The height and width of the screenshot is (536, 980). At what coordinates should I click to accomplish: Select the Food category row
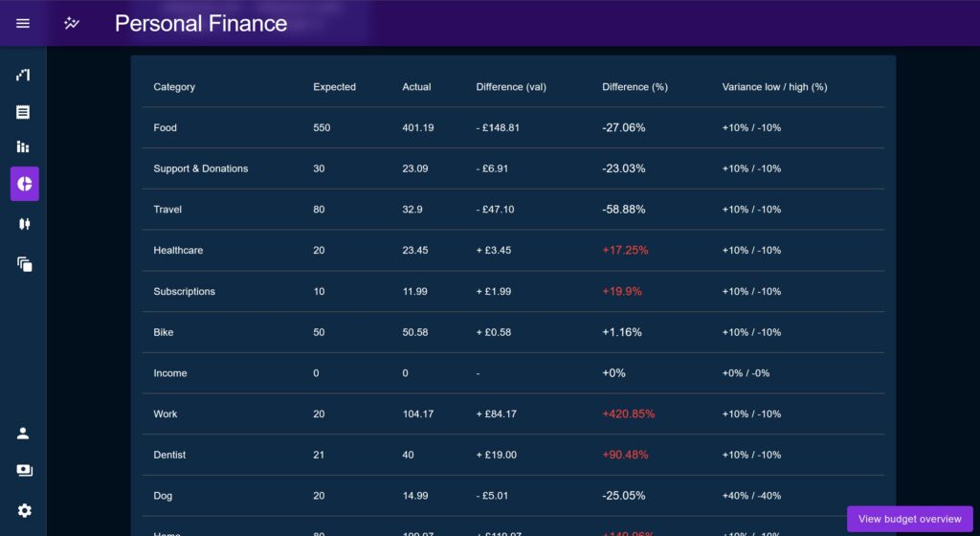point(513,127)
